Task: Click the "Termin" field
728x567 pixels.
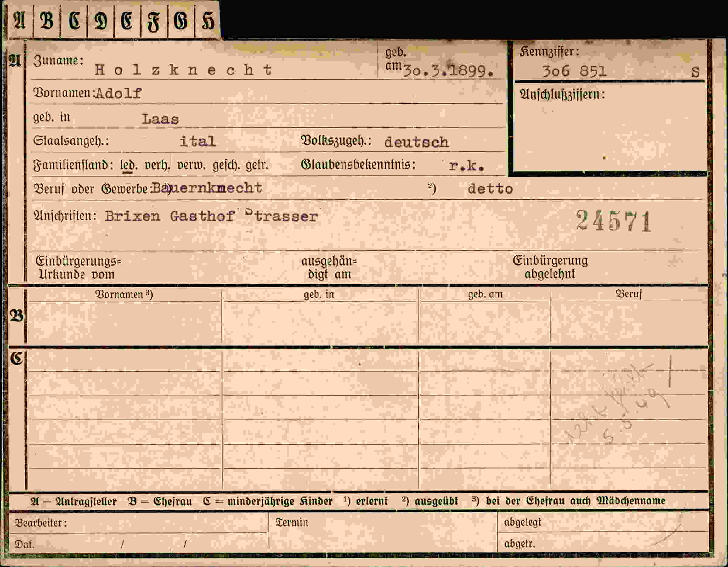Action: (383, 533)
